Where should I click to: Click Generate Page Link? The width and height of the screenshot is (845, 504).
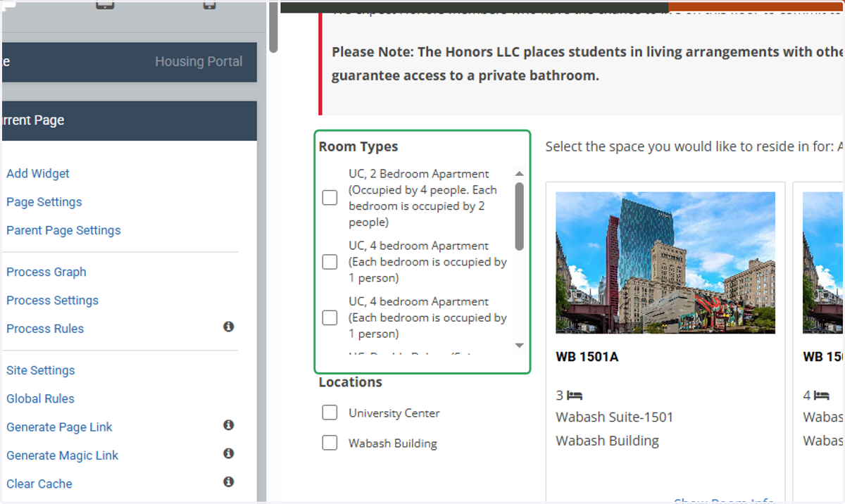click(59, 427)
